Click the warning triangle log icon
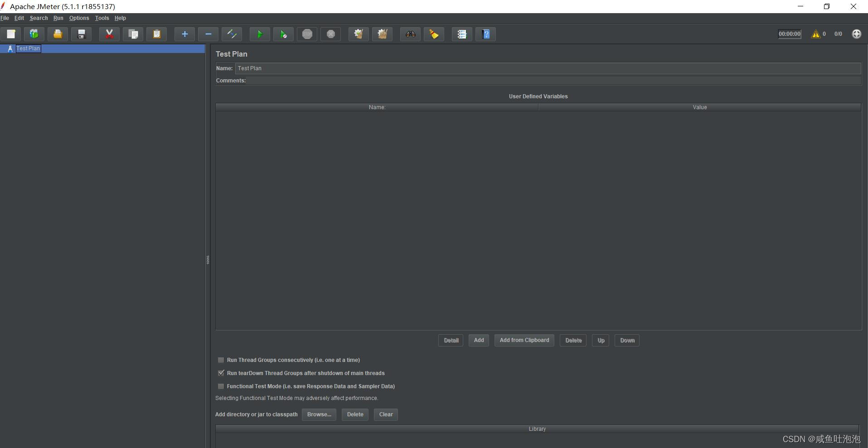 tap(816, 34)
